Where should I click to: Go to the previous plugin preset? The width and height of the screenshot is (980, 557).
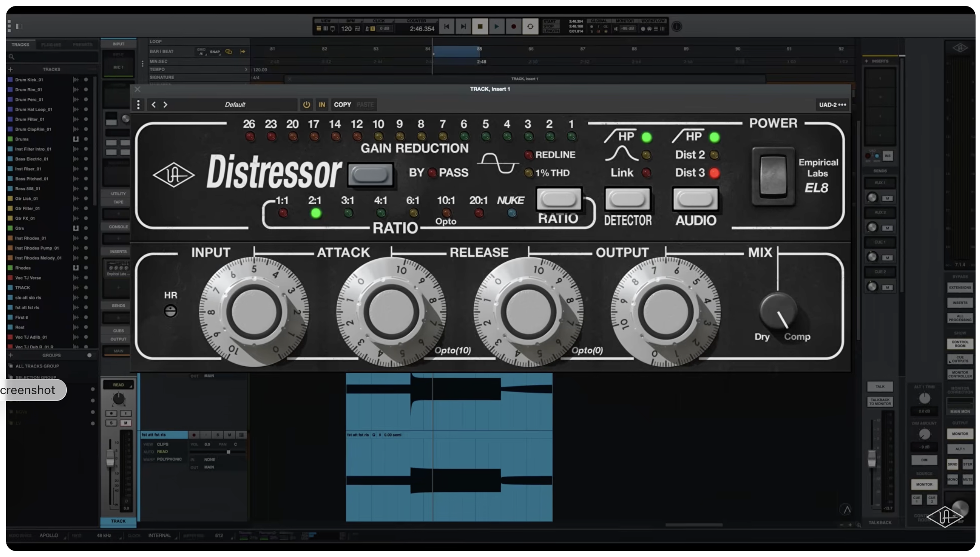[x=153, y=105]
